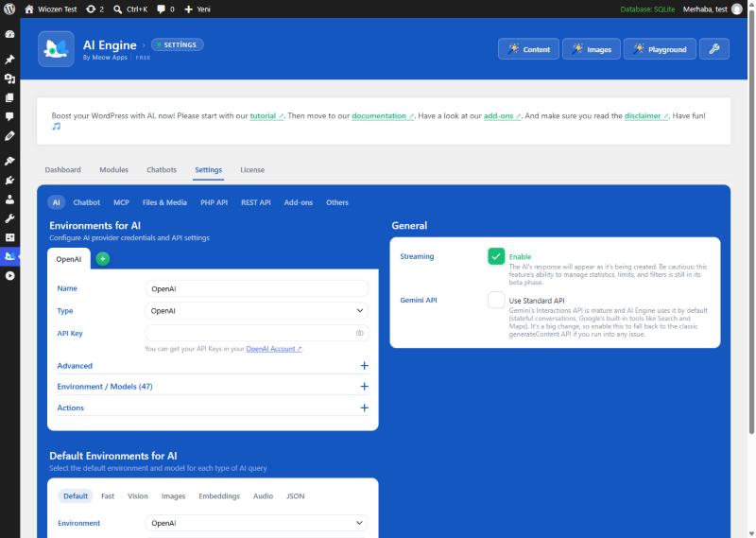This screenshot has width=756, height=538.
Task: Click the collapse menu play-circle icon
Action: click(9, 275)
